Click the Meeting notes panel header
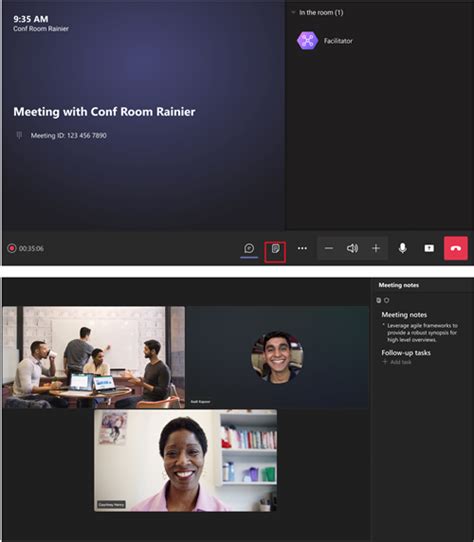The width and height of the screenshot is (474, 542). [x=399, y=285]
